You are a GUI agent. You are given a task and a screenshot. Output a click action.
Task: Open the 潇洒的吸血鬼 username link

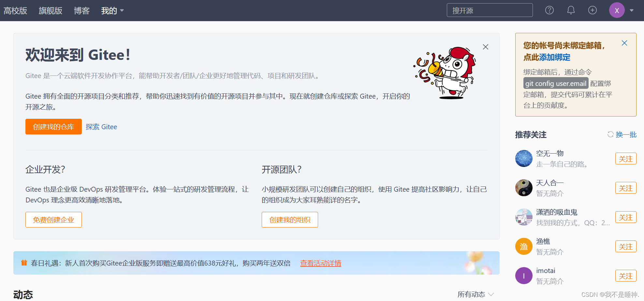(557, 212)
